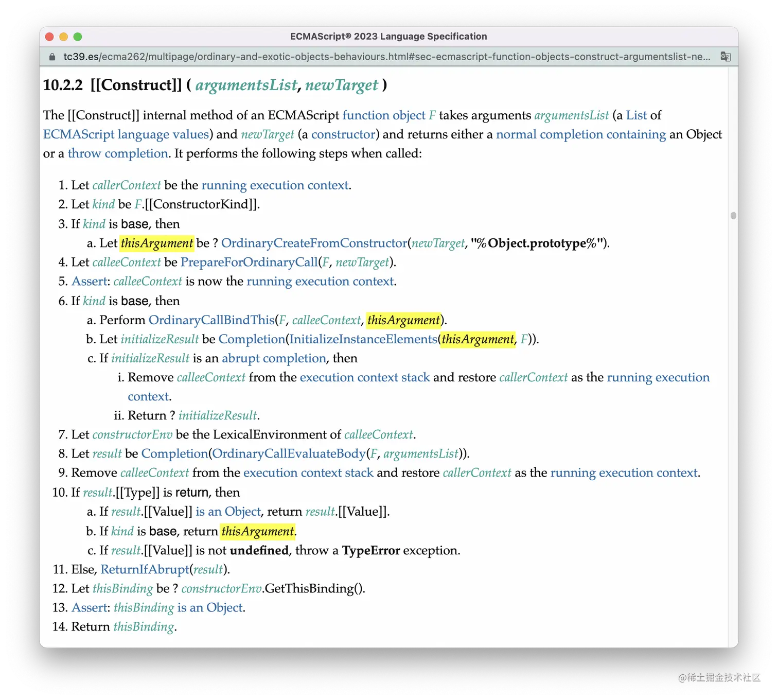This screenshot has height=700, width=778.
Task: Click the thisBinding variable in step 14
Action: [144, 627]
